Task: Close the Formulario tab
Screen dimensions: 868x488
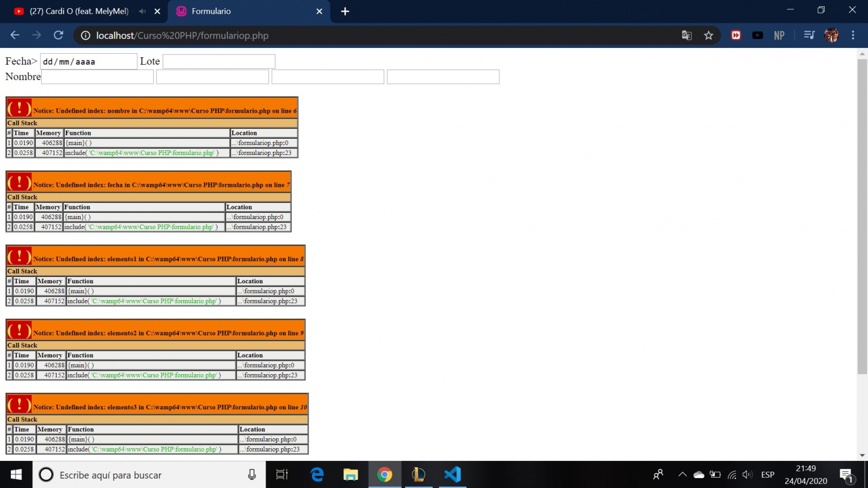Action: pos(319,11)
